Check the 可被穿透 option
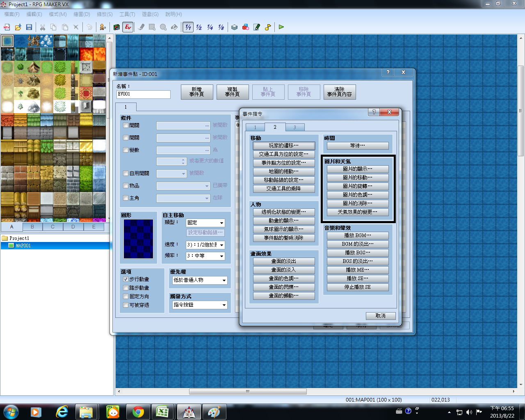Image resolution: width=525 pixels, height=420 pixels. pyautogui.click(x=126, y=305)
